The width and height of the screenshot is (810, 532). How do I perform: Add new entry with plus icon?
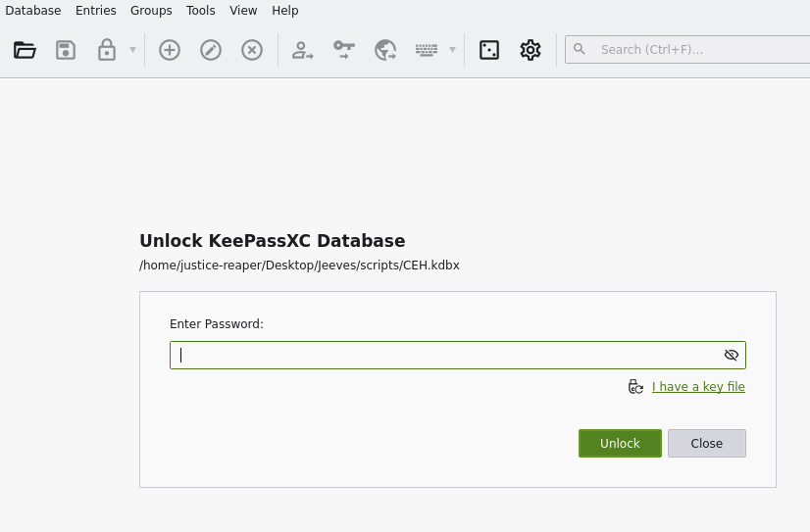[x=170, y=50]
